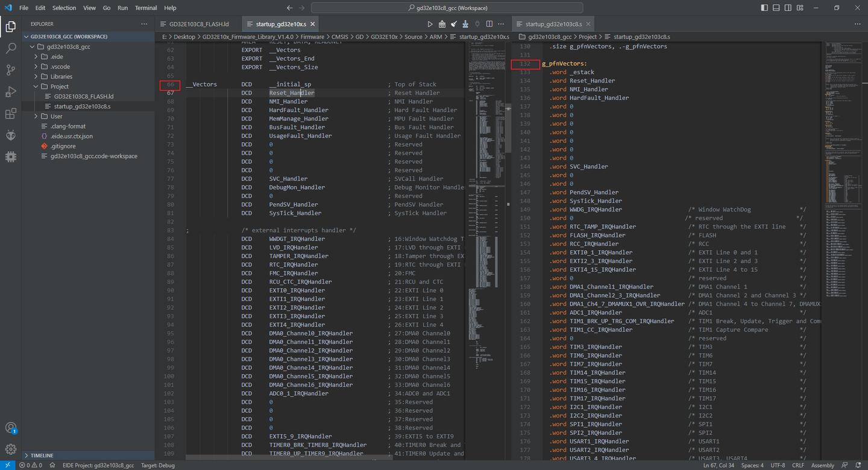Run the build task with the play icon

[430, 23]
